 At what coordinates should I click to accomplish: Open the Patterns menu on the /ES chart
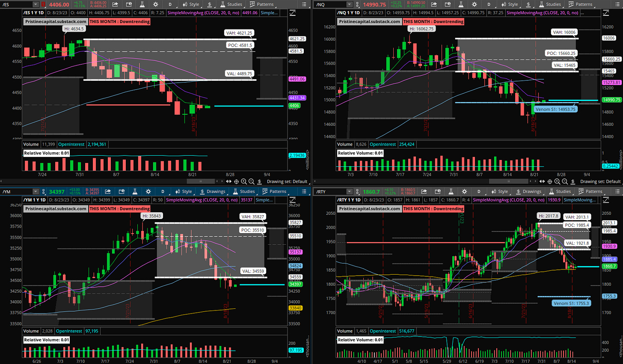point(262,4)
